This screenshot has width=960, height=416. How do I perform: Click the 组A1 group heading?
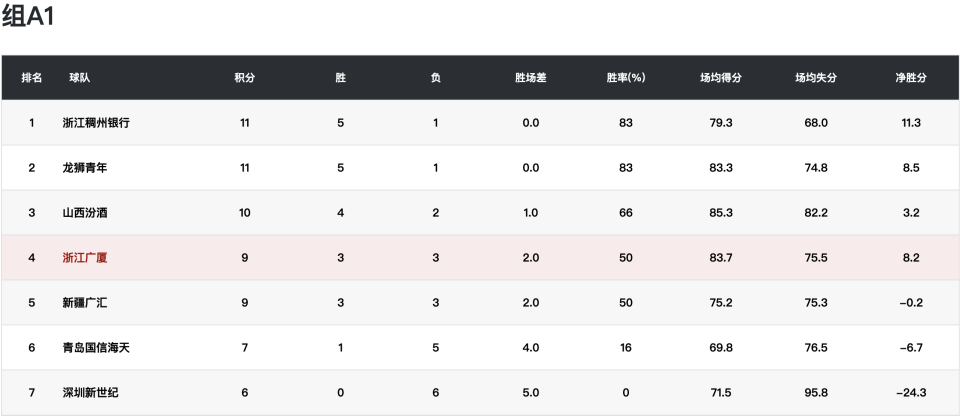pyautogui.click(x=28, y=17)
